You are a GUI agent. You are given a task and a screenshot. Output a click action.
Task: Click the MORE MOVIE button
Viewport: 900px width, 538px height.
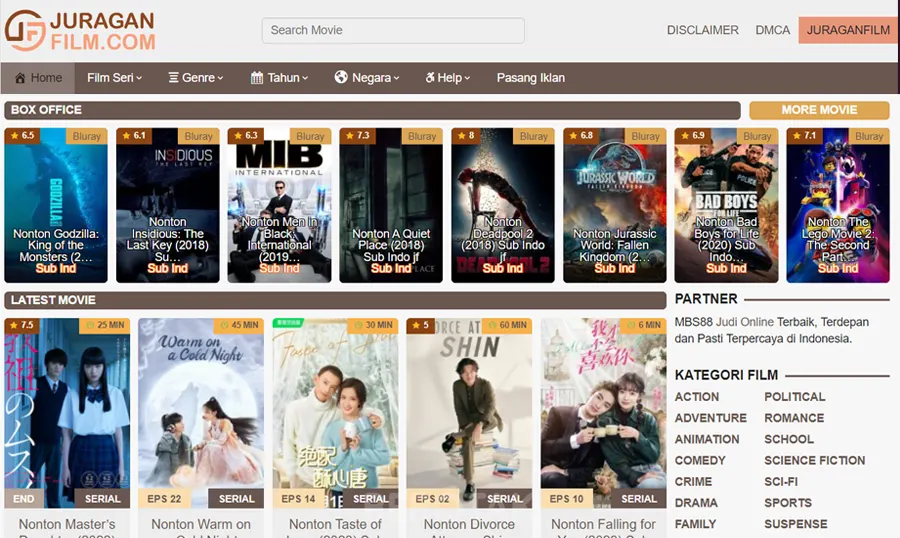(x=819, y=110)
